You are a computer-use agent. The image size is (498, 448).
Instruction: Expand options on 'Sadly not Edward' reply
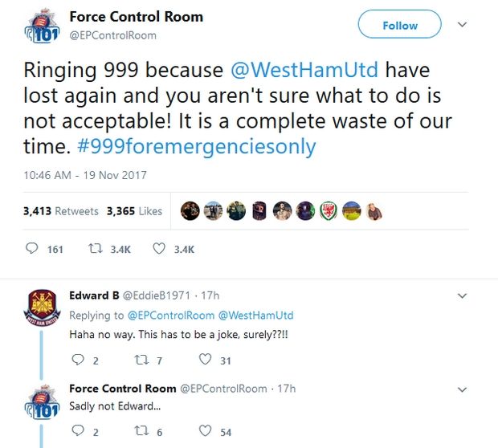(x=462, y=389)
